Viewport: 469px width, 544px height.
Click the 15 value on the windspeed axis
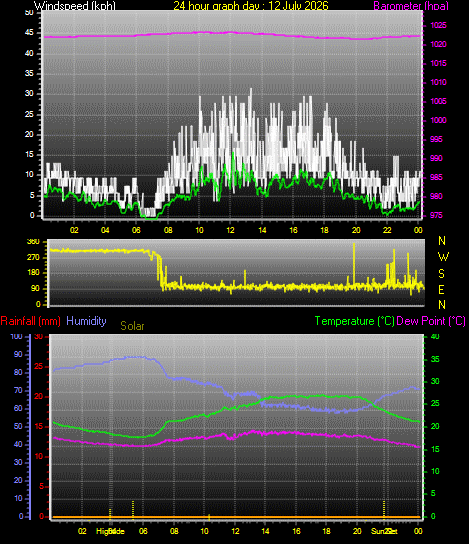point(29,155)
